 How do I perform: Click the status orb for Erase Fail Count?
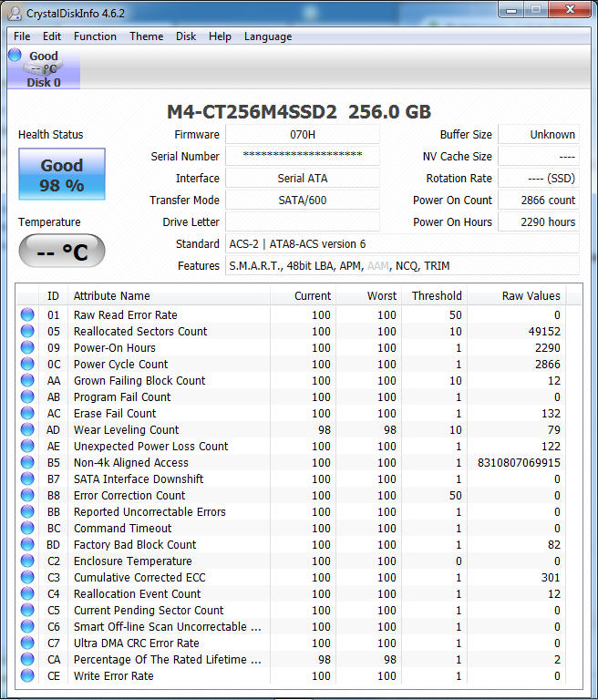(27, 414)
